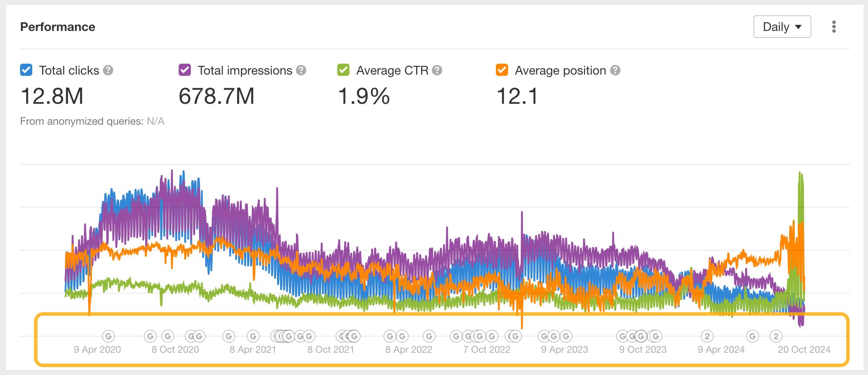Toggle the Total impressions checkbox

coord(185,70)
